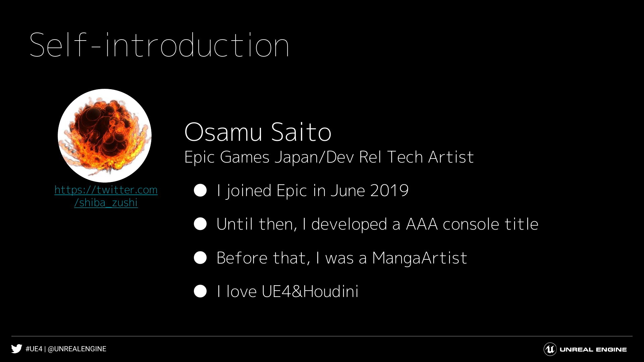Image resolution: width=644 pixels, height=362 pixels.
Task: Select the Osamu Saito name text
Action: (x=258, y=132)
